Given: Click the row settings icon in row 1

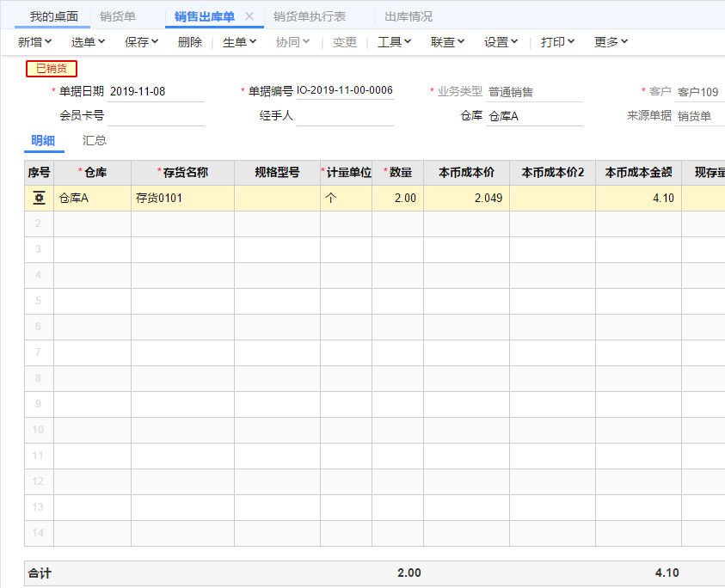Looking at the screenshot, I should click(39, 199).
